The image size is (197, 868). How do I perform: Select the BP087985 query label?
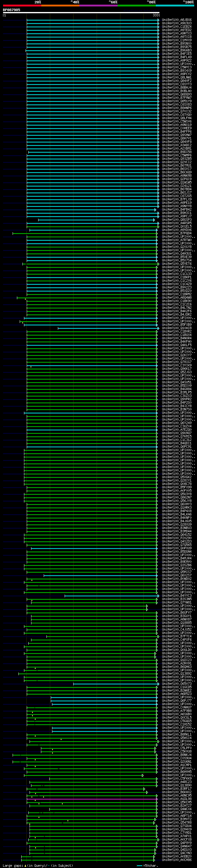point(11,10)
